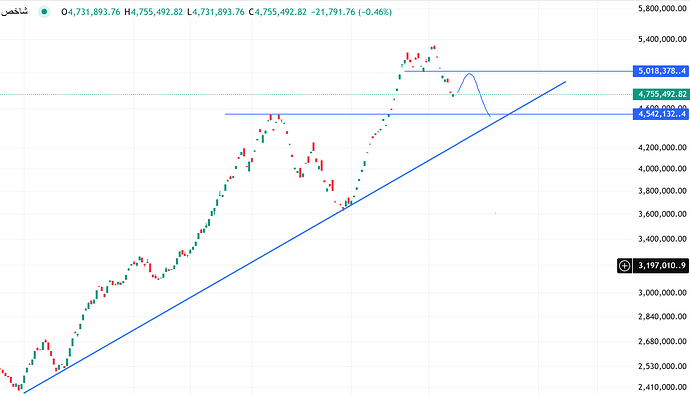
Task: Select the 4,542,132..4 blue price tag
Action: click(x=661, y=114)
